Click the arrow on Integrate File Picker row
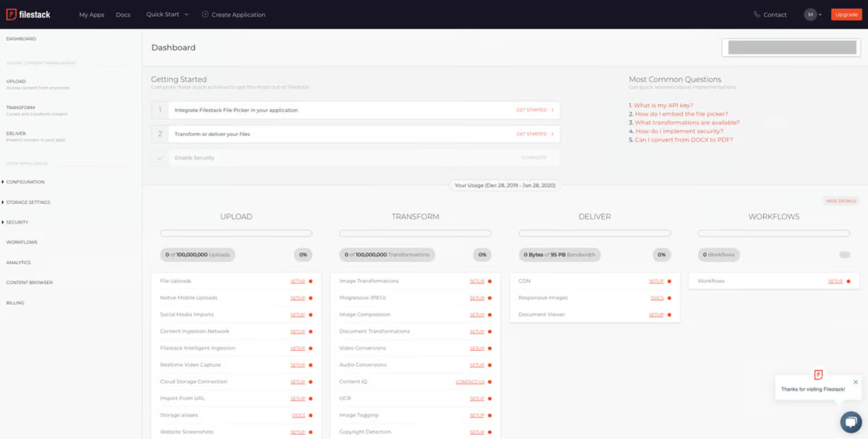The height and width of the screenshot is (439, 868). pos(553,110)
